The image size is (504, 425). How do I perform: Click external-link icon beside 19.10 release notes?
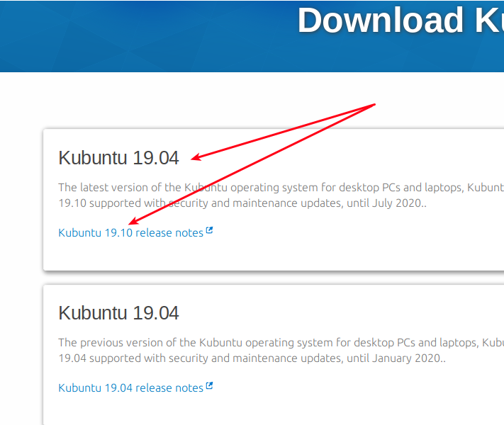pyautogui.click(x=209, y=230)
